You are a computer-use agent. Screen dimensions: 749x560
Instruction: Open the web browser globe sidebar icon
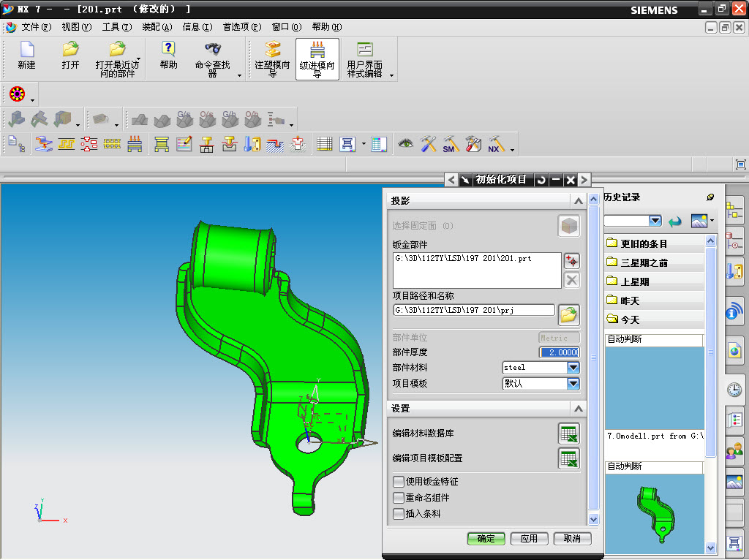coord(734,352)
